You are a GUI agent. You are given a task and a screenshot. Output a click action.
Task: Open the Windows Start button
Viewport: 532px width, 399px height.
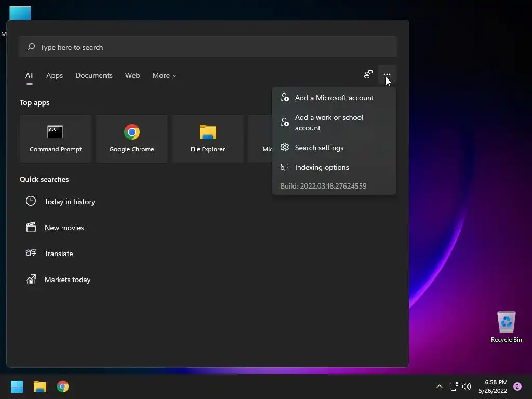pyautogui.click(x=17, y=387)
